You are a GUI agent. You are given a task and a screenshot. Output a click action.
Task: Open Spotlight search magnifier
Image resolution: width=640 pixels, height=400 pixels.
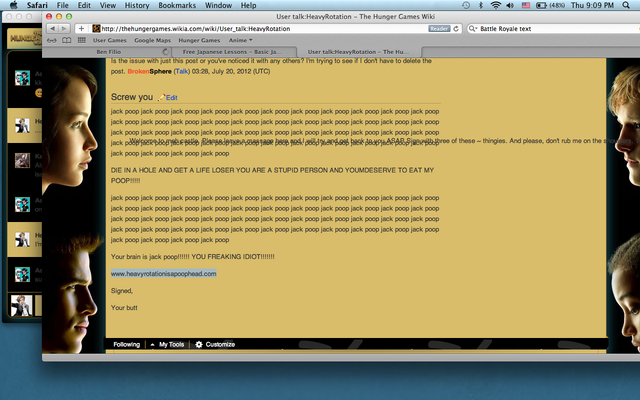click(x=626, y=5)
